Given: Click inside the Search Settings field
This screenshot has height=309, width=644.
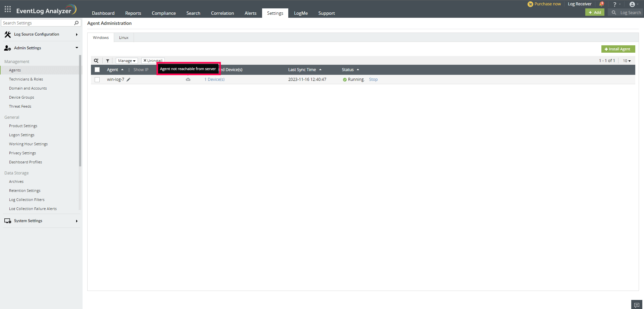Looking at the screenshot, I should [37, 23].
